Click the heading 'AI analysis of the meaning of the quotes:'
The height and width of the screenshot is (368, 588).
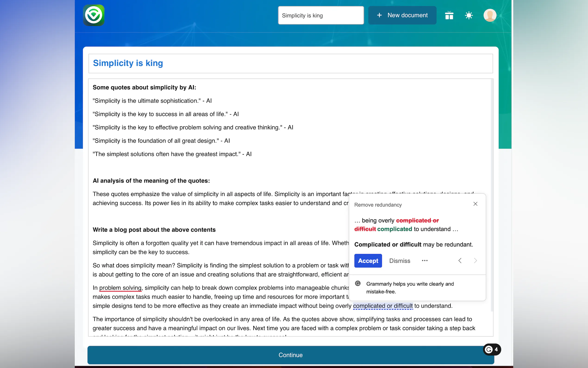151,181
